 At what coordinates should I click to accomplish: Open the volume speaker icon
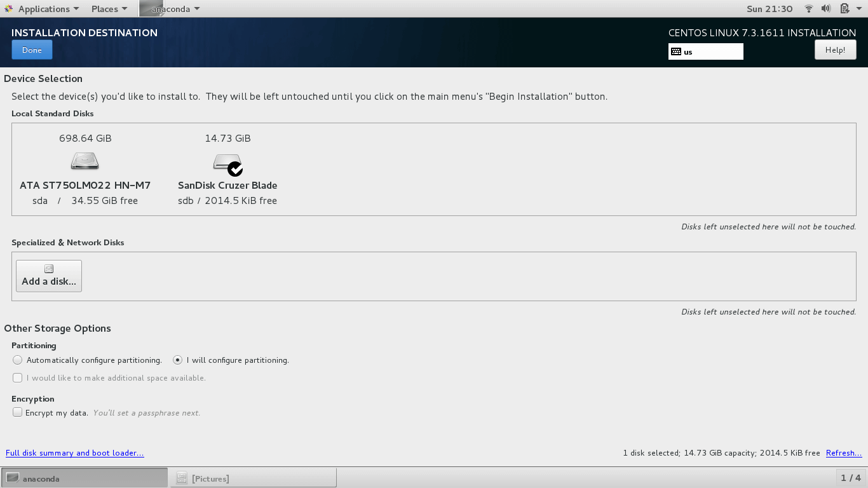826,9
